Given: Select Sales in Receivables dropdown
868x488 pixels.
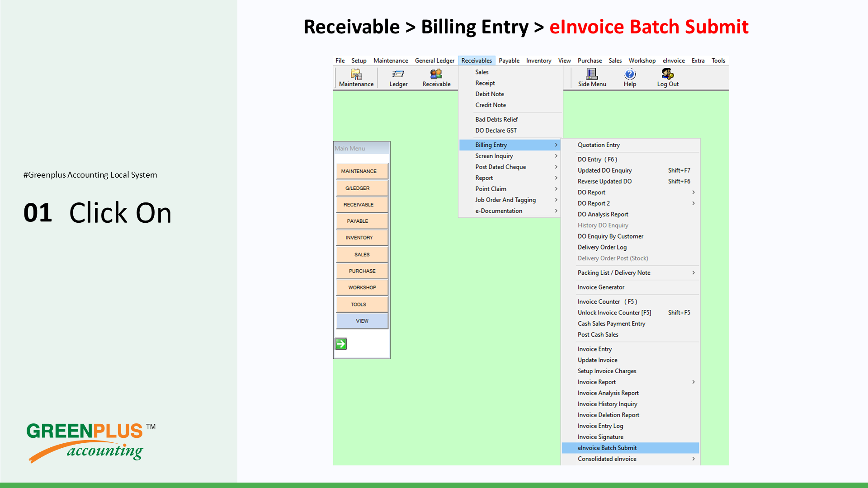Looking at the screenshot, I should pos(510,72).
